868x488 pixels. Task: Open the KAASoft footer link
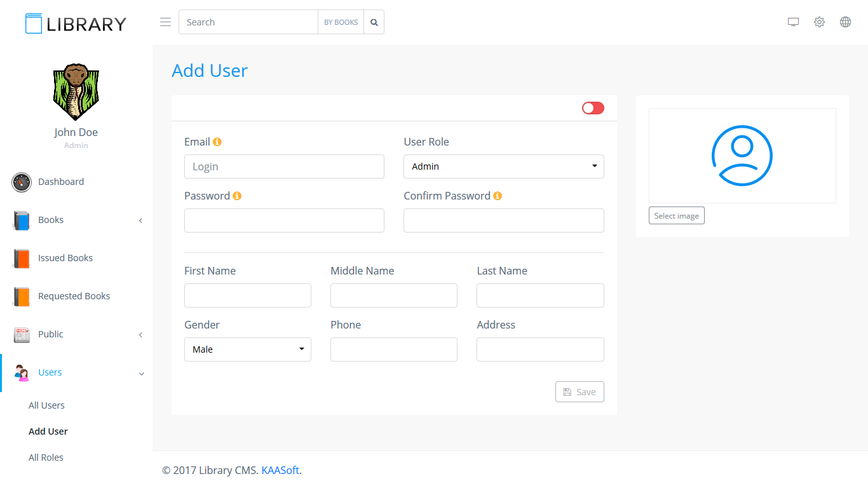[280, 471]
